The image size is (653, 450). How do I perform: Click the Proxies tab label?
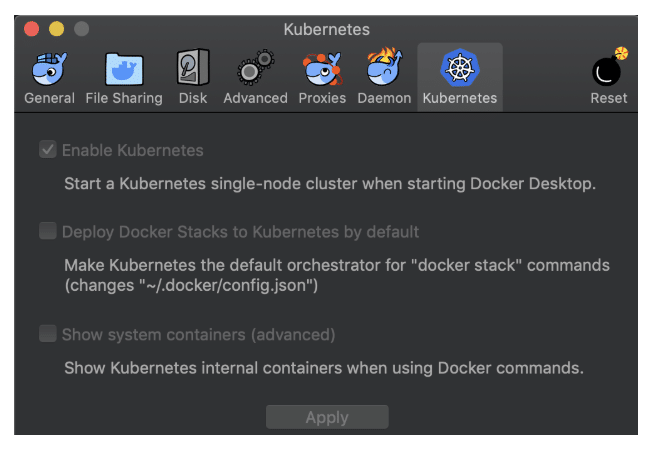pyautogui.click(x=322, y=98)
